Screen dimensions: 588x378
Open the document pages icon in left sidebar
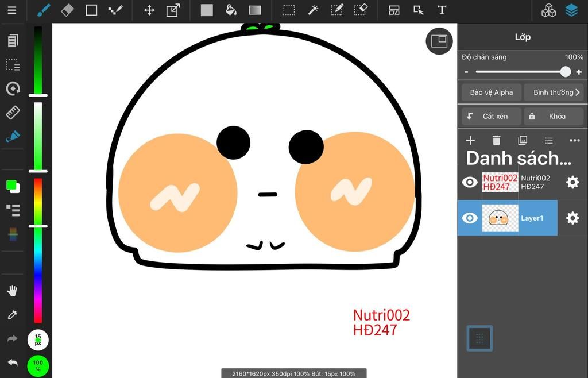(x=13, y=40)
